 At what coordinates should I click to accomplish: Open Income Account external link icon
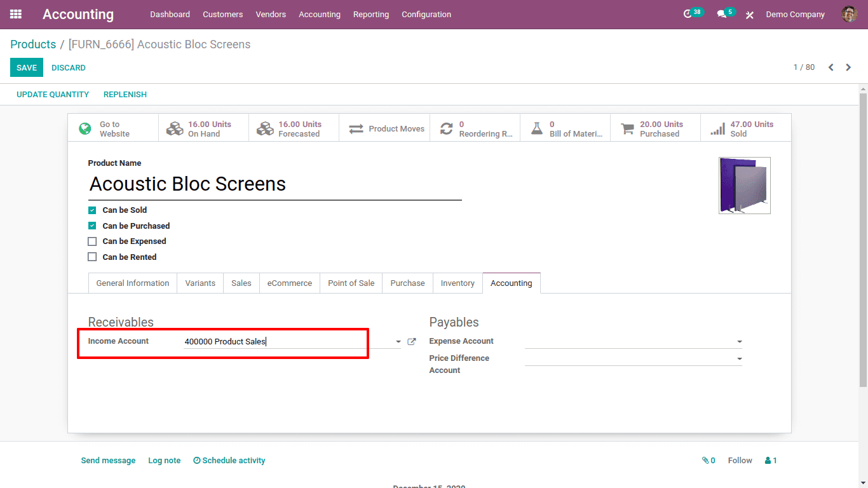point(412,342)
